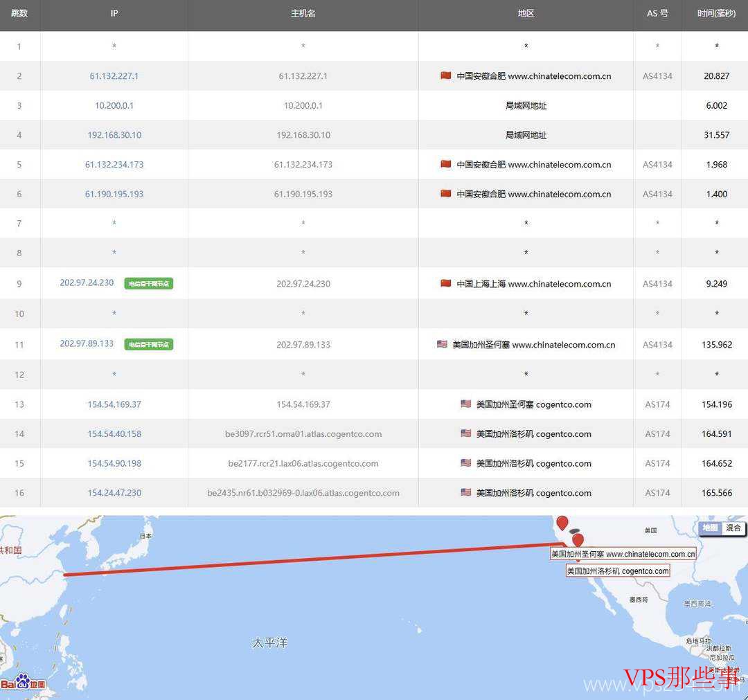Image resolution: width=748 pixels, height=700 pixels.
Task: Click latency value 135.962
Action: (717, 344)
